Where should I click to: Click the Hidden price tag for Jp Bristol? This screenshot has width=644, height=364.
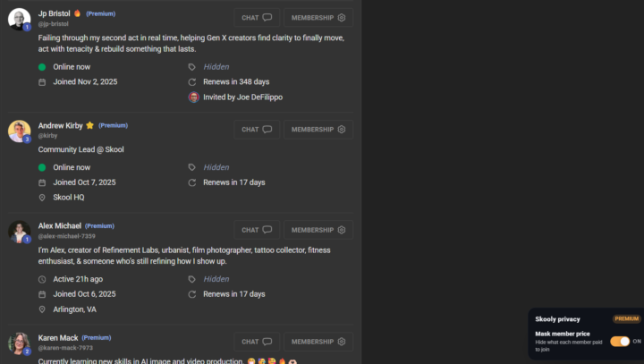point(216,67)
